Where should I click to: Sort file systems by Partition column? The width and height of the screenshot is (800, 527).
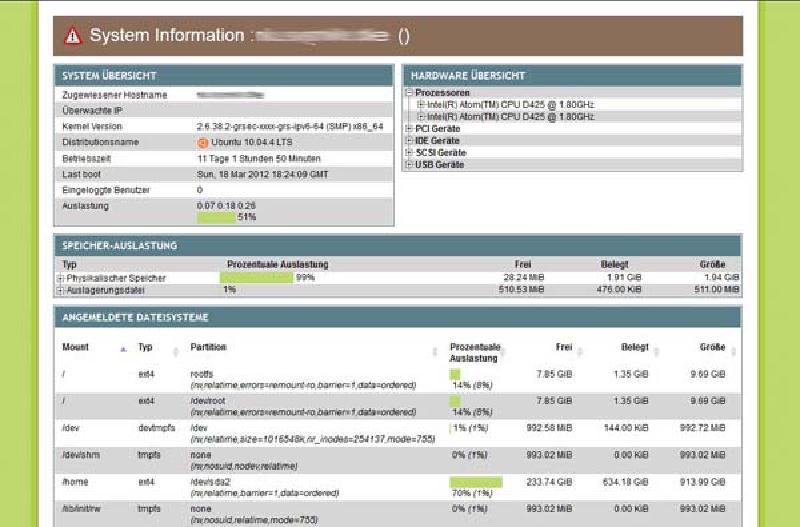209,348
